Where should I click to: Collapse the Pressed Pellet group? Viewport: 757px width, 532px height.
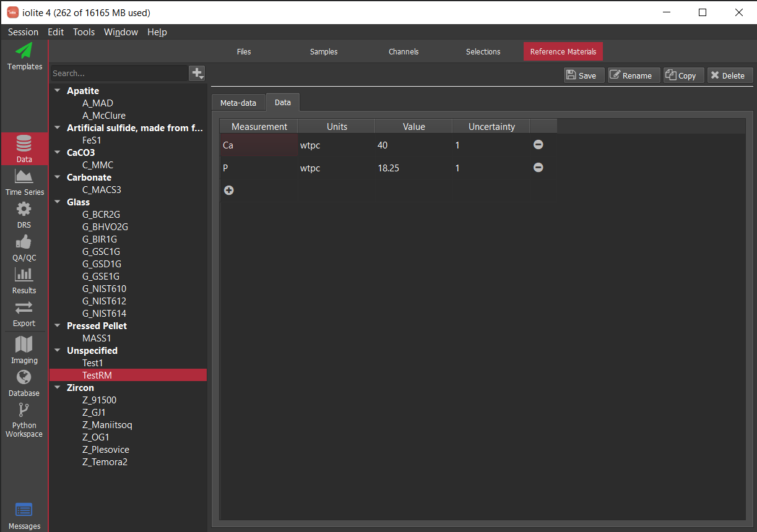pyautogui.click(x=58, y=326)
